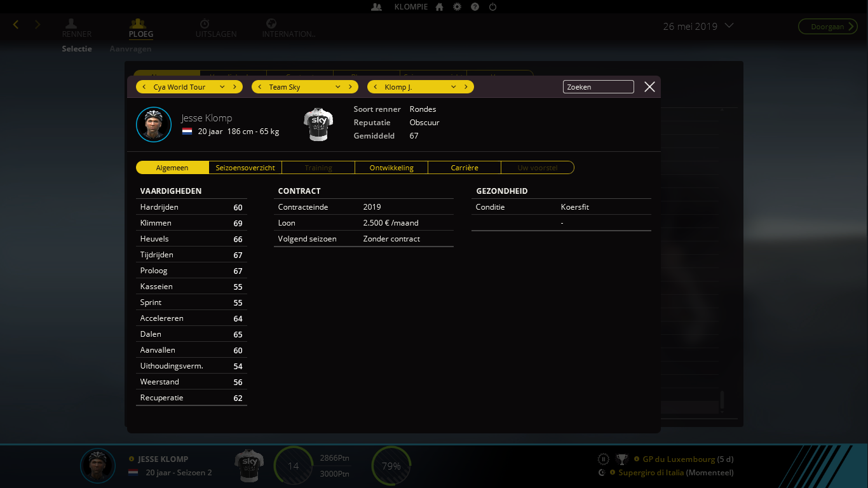Click the Team Sky jersey in profile header
The image size is (868, 488).
[318, 124]
